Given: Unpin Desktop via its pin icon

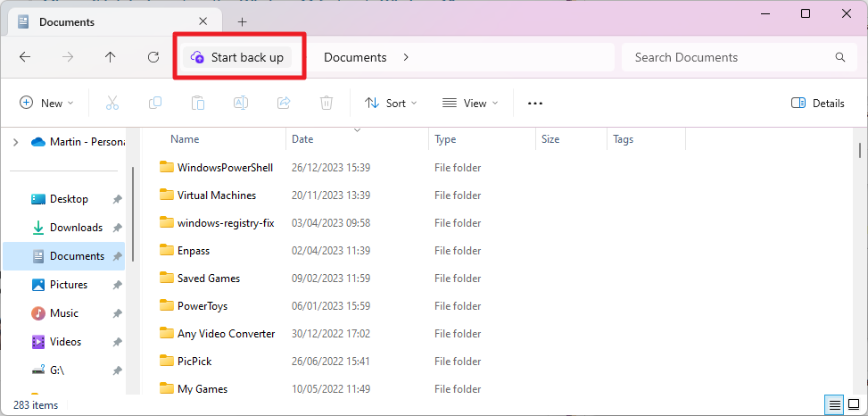Looking at the screenshot, I should click(x=117, y=199).
